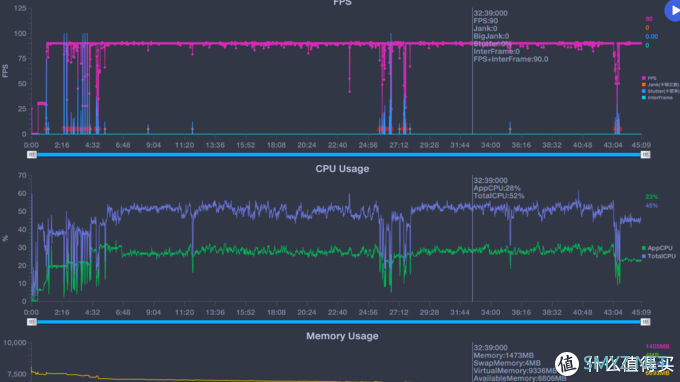
Task: Click magenta 90 value beside FPS chart
Action: [x=649, y=19]
